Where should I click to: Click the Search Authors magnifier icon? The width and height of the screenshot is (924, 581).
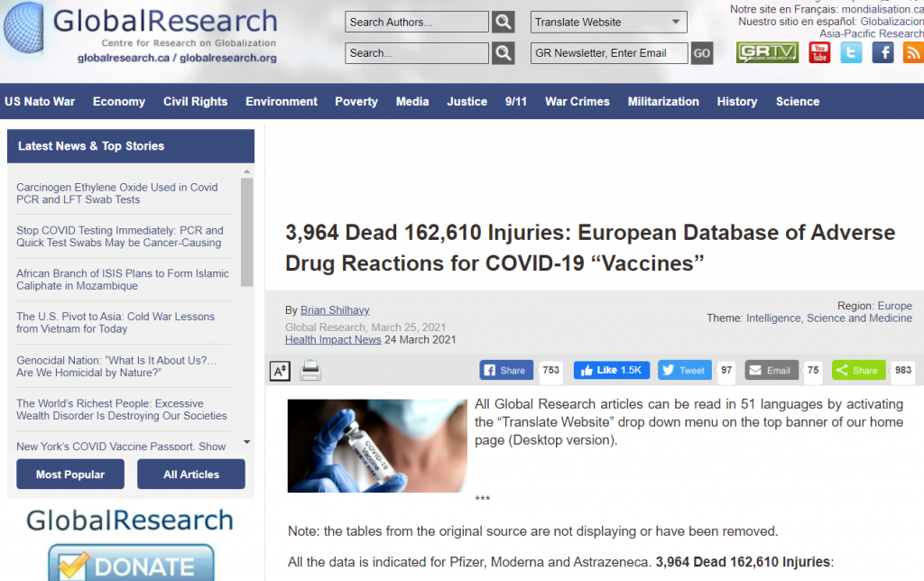[503, 23]
